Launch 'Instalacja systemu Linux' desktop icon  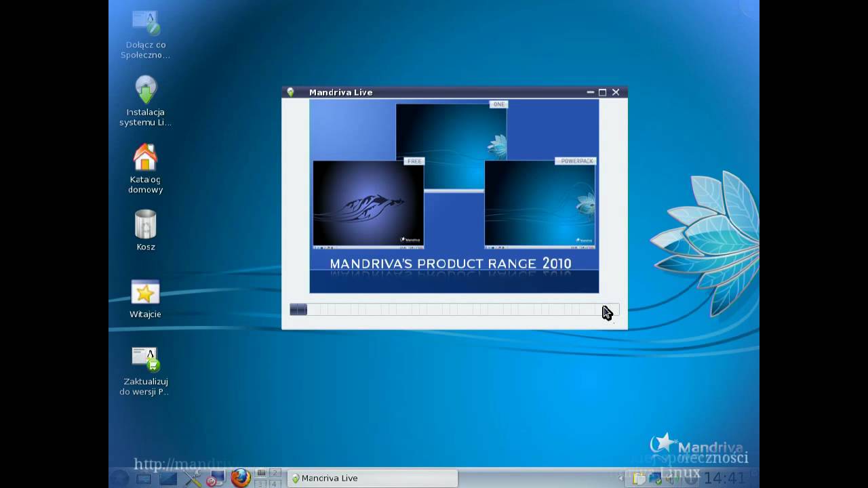pos(145,101)
